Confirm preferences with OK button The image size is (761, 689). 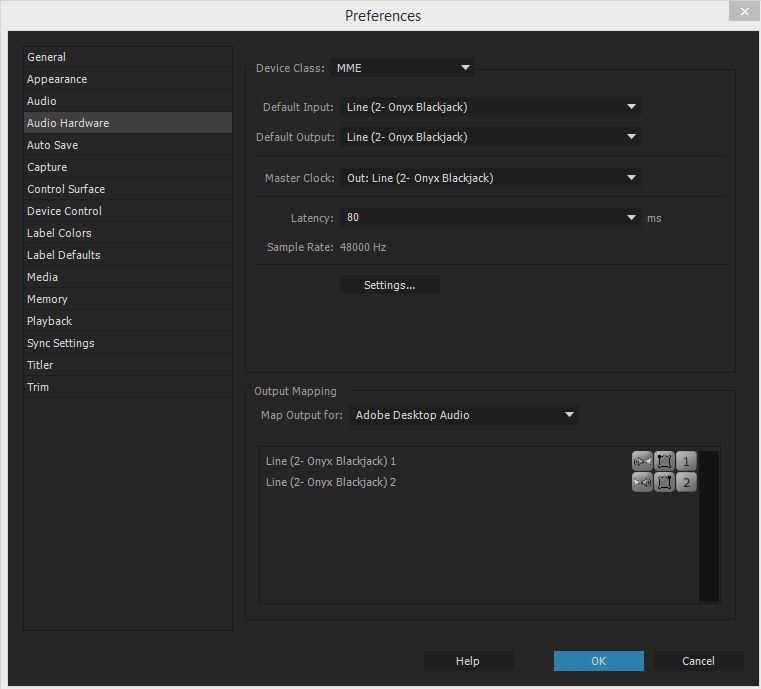pyautogui.click(x=598, y=661)
